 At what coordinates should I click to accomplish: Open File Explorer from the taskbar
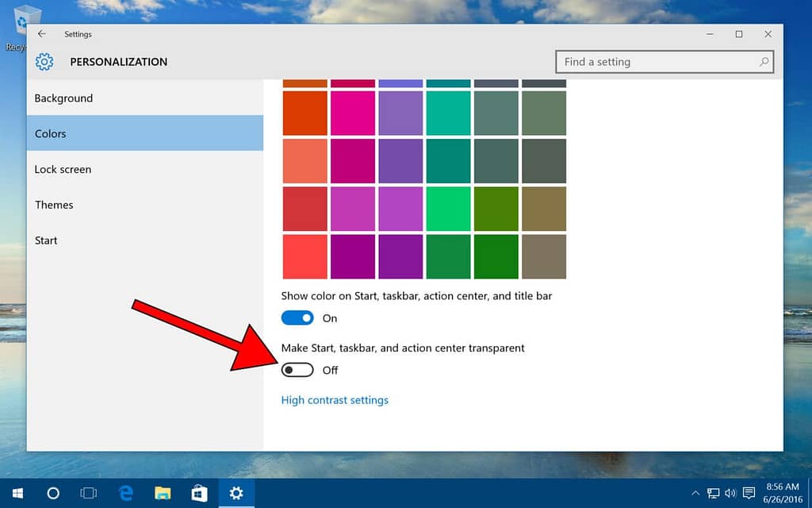tap(163, 494)
